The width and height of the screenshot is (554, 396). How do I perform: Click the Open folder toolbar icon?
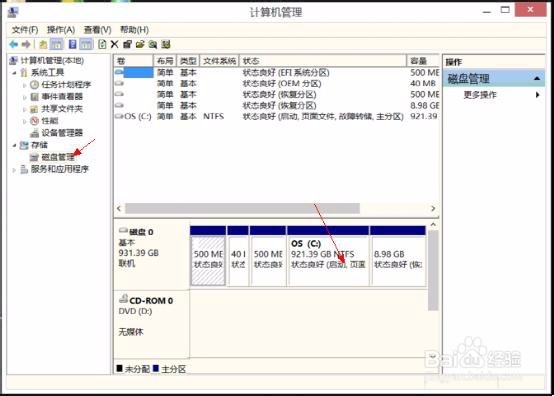(x=140, y=45)
